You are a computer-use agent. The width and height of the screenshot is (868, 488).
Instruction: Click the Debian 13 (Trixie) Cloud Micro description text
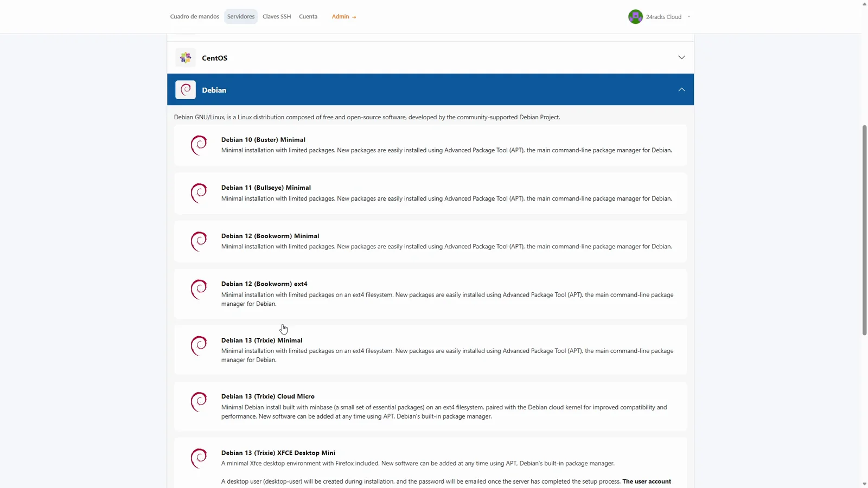(x=444, y=412)
